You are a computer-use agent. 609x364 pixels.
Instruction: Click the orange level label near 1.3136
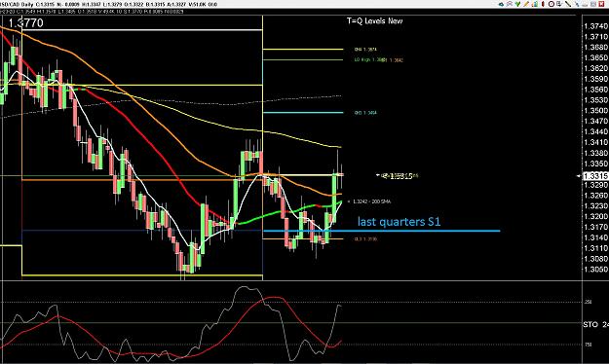coord(365,239)
